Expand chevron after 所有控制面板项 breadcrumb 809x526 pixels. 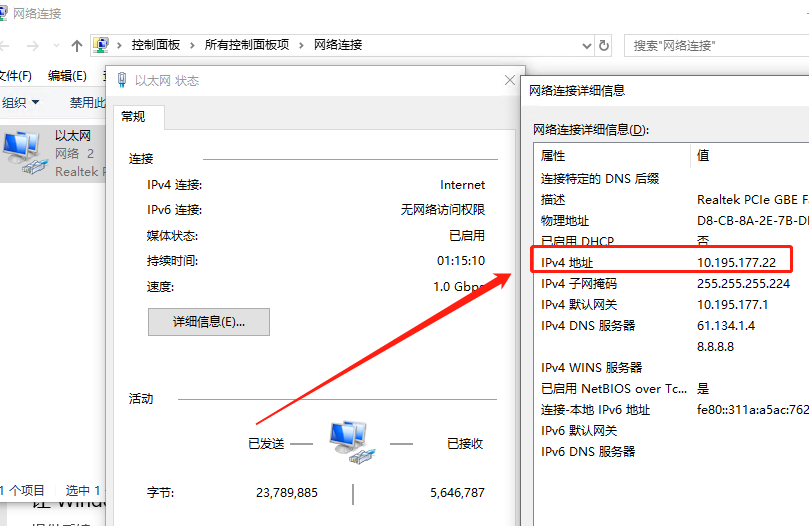click(x=302, y=45)
